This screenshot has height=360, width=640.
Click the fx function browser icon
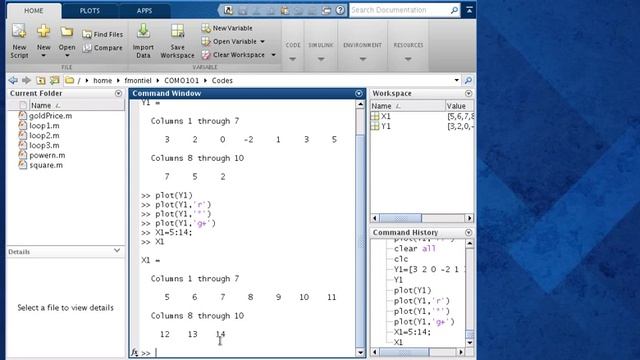point(134,352)
